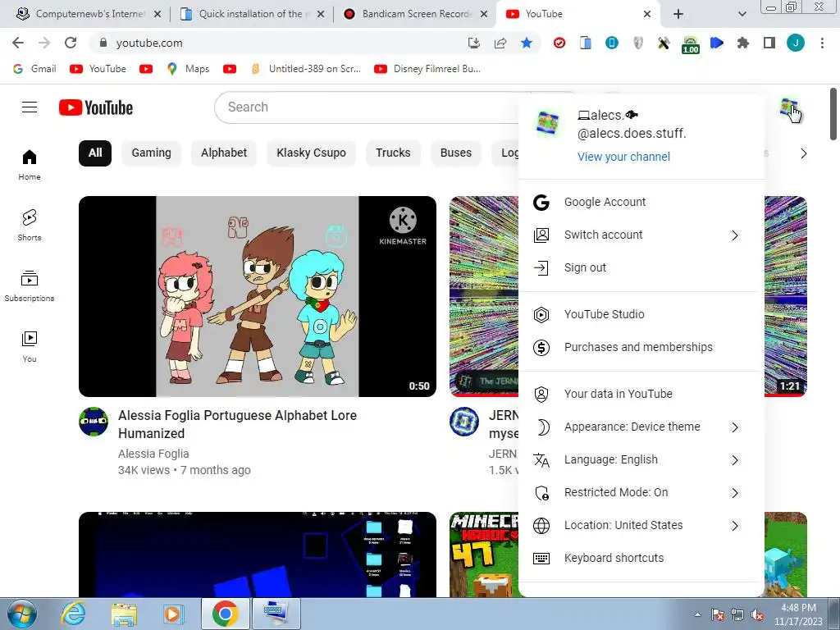Select the Trucks category chip
The image size is (840, 630).
[393, 153]
